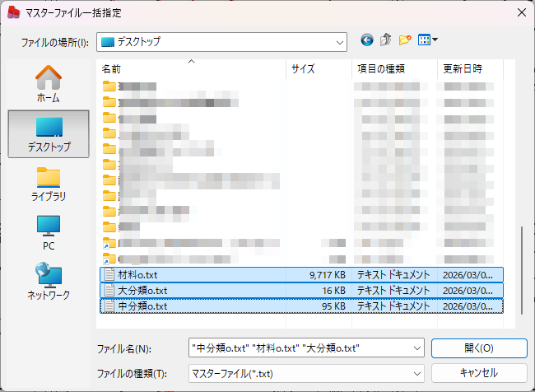The image size is (535, 392).
Task: Click the Back navigation arrow icon
Action: click(x=367, y=40)
